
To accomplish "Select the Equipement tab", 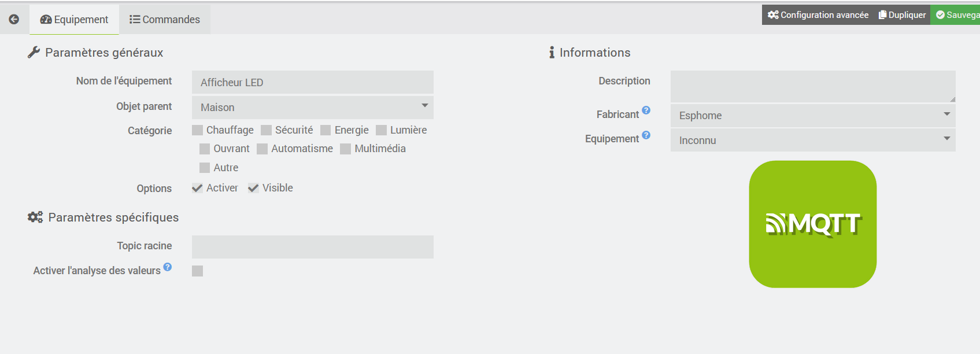I will [x=74, y=20].
